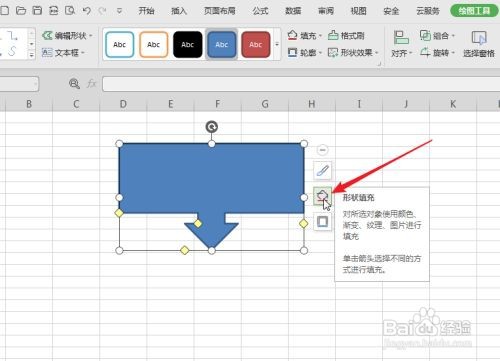
Task: Switch to the 插入 tab
Action: tap(179, 11)
